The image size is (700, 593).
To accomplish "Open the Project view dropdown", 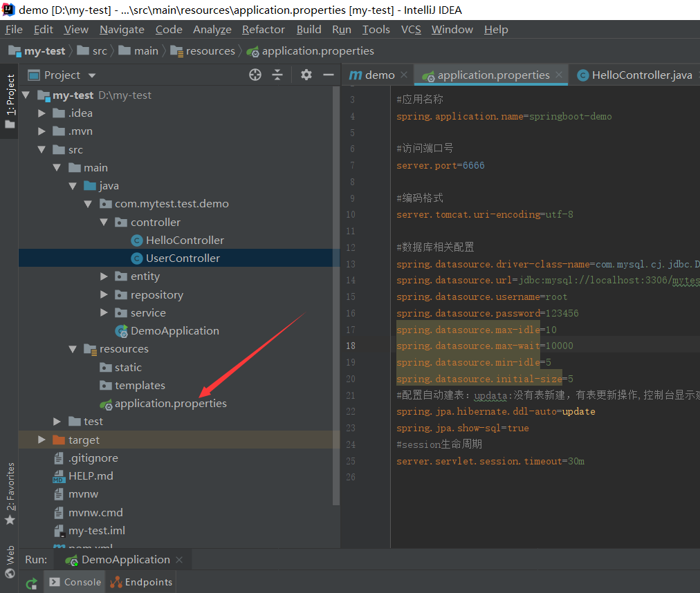I will pos(92,75).
